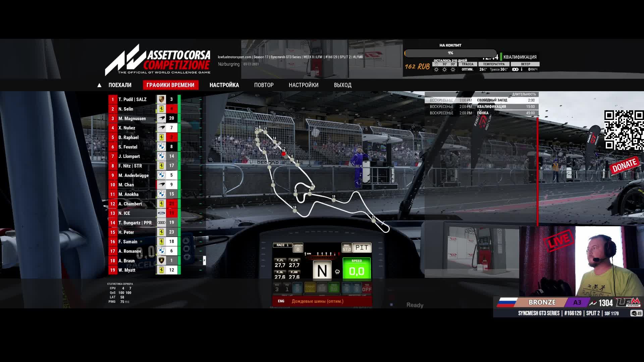Click the ПОЕХАЛИ drive button
This screenshot has width=644, height=362.
click(x=120, y=85)
